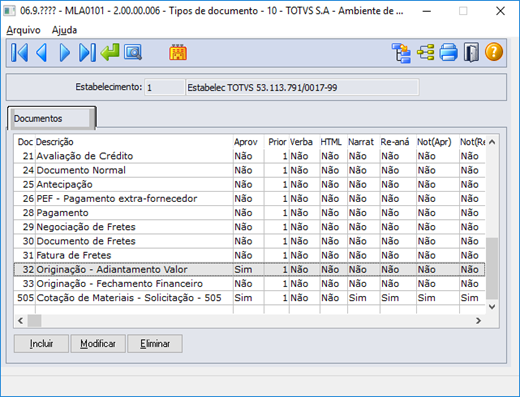Screen dimensions: 520x397
Task: Select row Documento Normal
Action: (x=249, y=170)
